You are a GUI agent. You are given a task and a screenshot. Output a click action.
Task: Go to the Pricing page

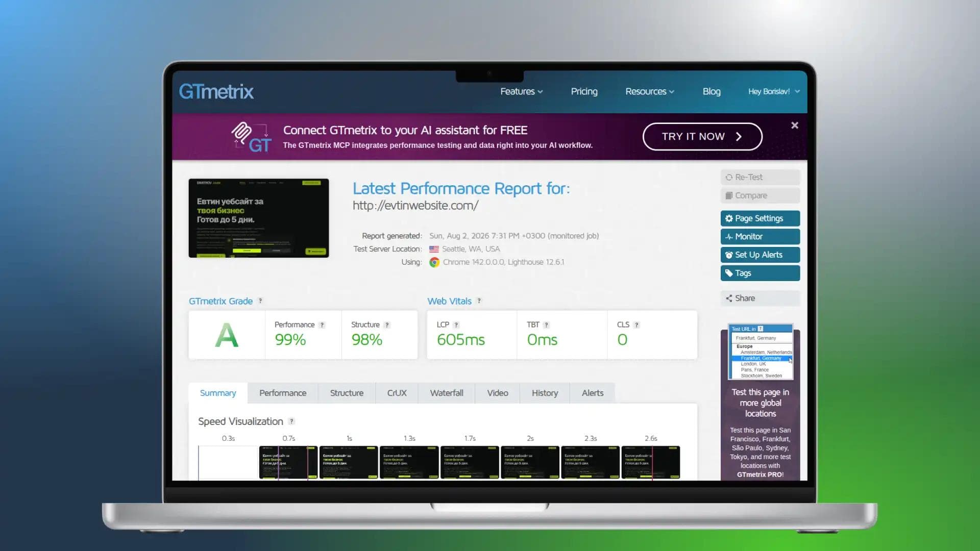(x=584, y=91)
